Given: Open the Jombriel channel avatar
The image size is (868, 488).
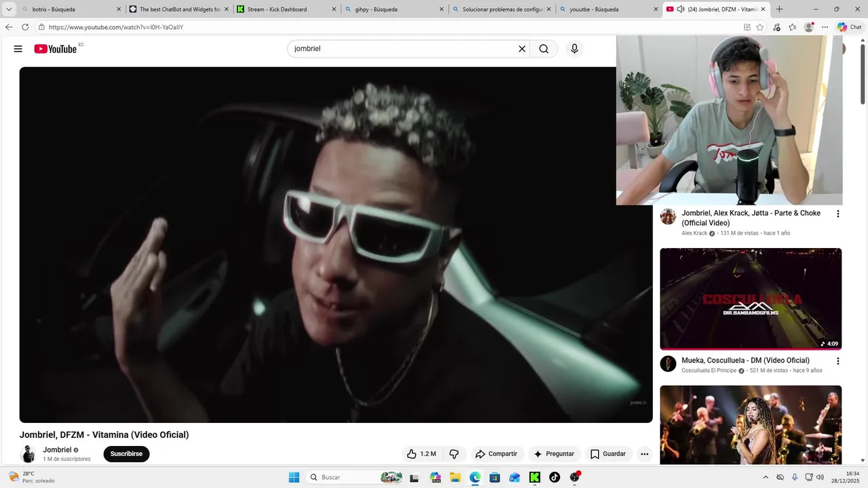Looking at the screenshot, I should pos(28,454).
